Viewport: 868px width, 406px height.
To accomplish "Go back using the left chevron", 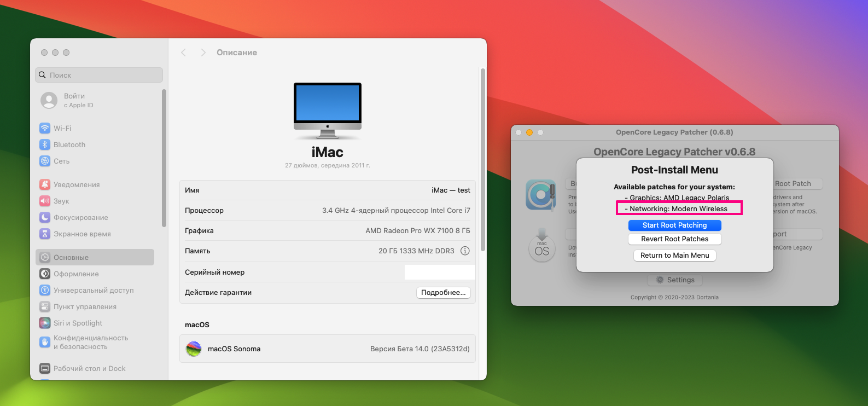I will pos(184,53).
